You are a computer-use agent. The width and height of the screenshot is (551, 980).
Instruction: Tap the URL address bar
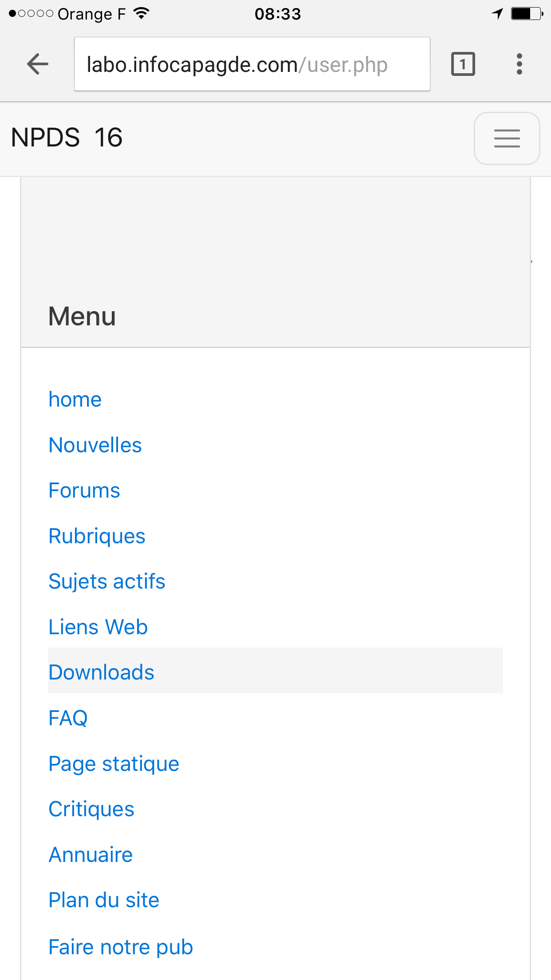(252, 64)
